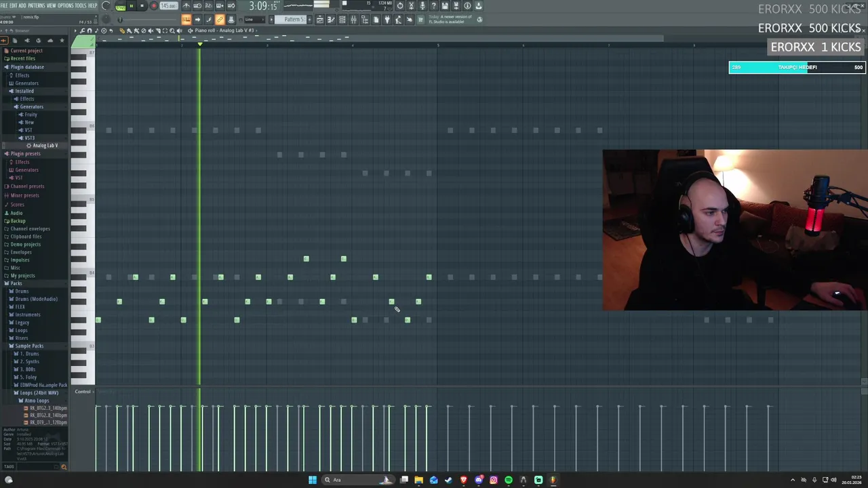Click the Stop playback button
The image size is (868, 488).
click(142, 6)
